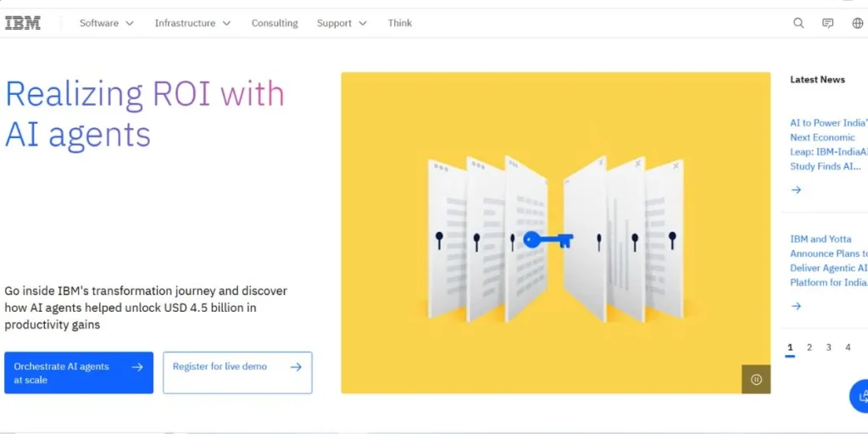The width and height of the screenshot is (868, 434).
Task: Click arrow under IBM and Yotta news
Action: click(796, 306)
